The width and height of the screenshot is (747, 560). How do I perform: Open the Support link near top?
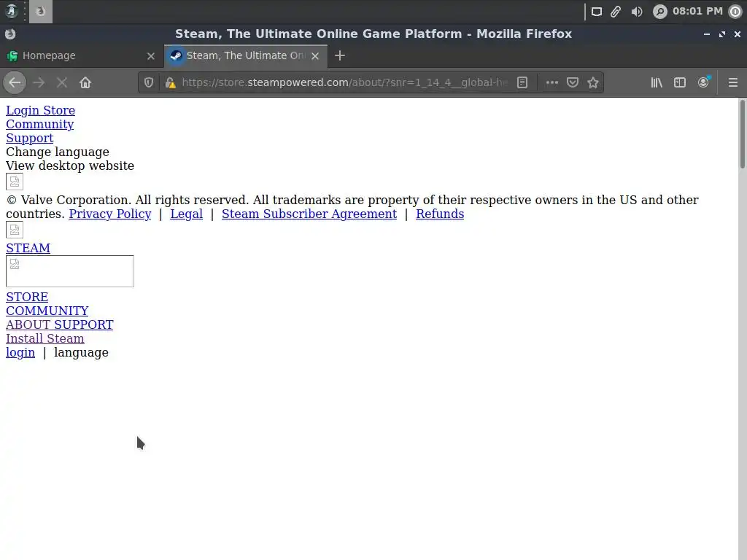29,138
